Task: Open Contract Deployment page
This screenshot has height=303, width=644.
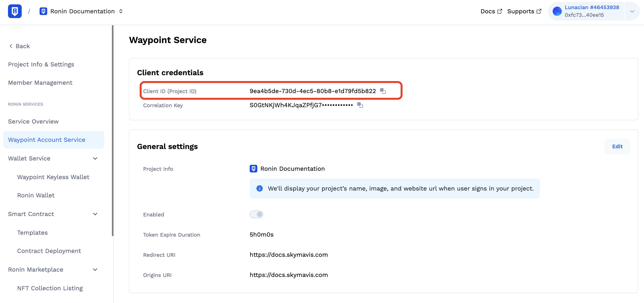Action: pos(49,251)
